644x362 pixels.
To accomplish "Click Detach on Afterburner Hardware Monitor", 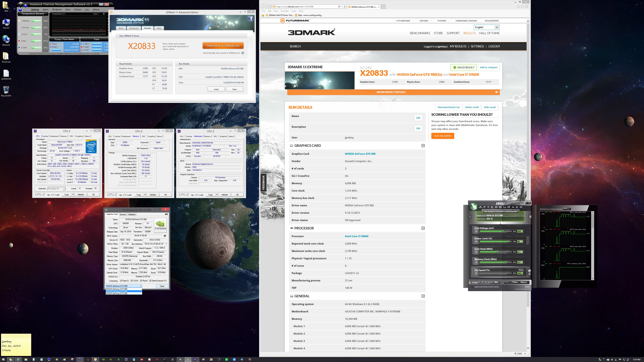I will (x=567, y=209).
